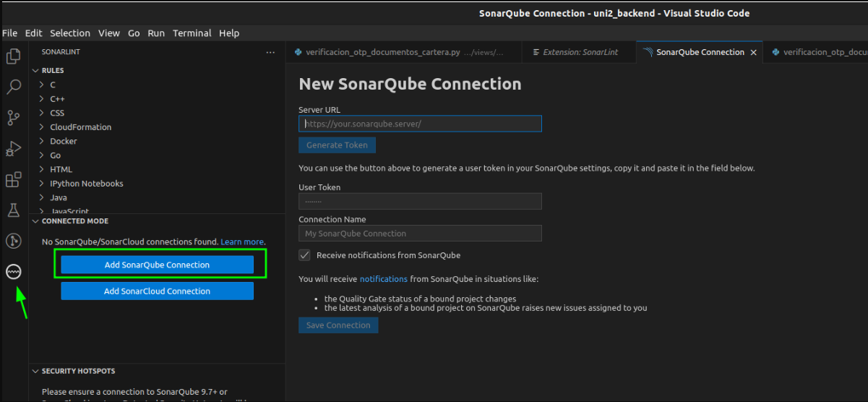Collapse the CONNECTED MODE section
Screen dimensions: 868x402
point(157,221)
